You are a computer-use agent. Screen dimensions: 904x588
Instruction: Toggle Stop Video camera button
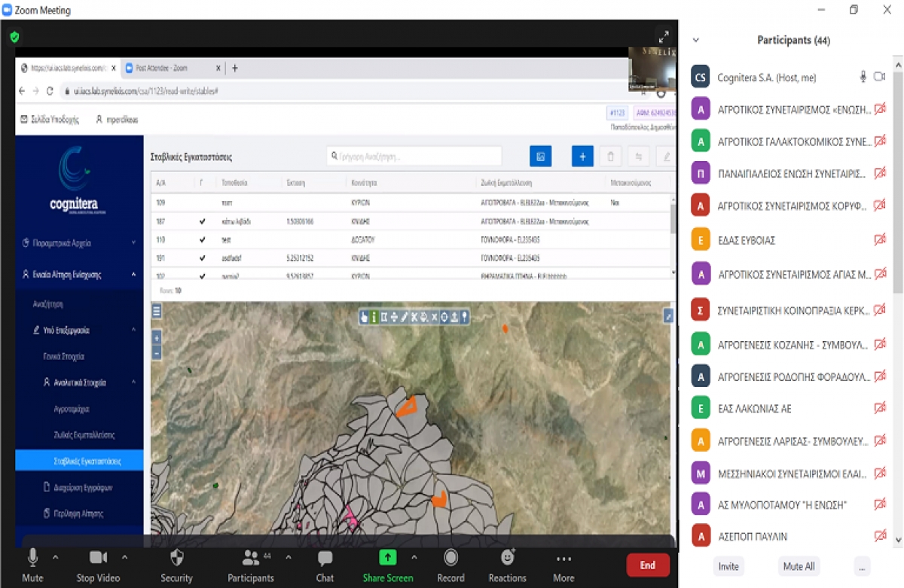[x=98, y=558]
